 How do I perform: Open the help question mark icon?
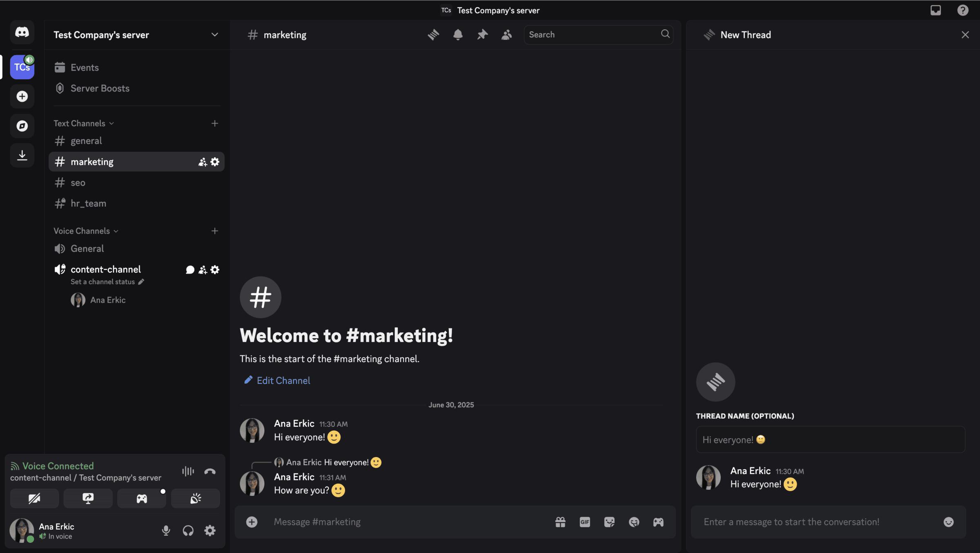963,10
